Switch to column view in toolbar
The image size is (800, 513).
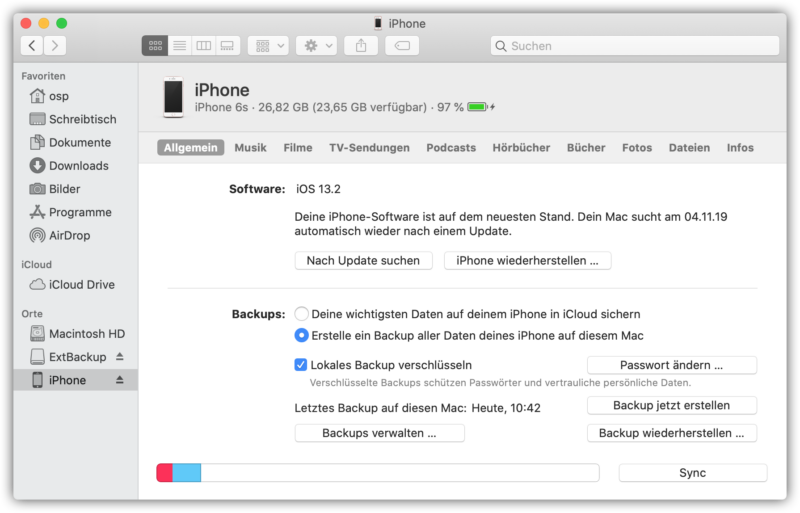pos(204,46)
